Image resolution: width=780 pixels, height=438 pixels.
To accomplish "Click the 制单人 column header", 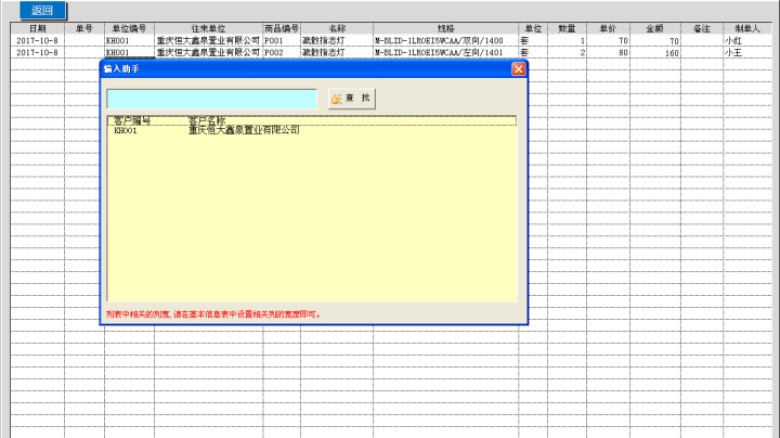I will pyautogui.click(x=747, y=28).
